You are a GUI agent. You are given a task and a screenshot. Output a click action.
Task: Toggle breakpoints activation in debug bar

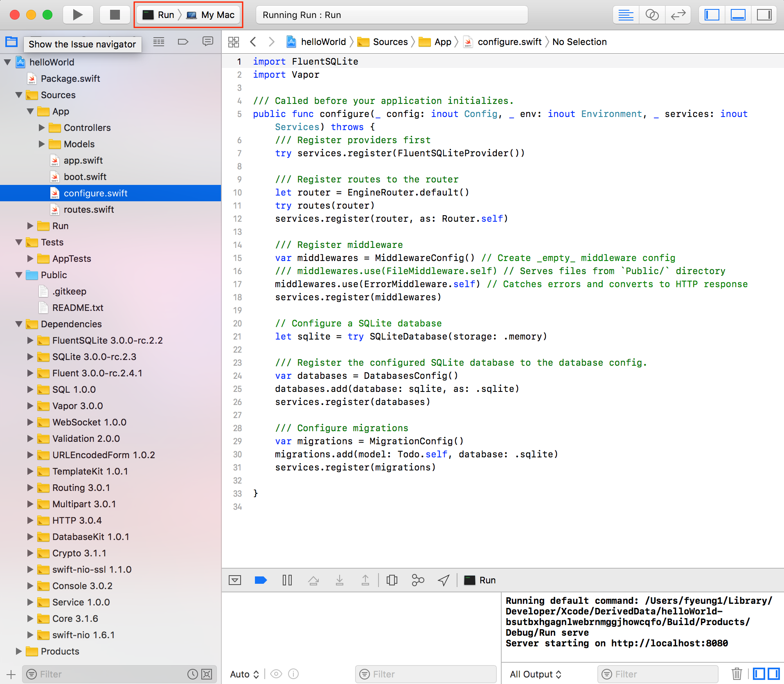tap(261, 580)
